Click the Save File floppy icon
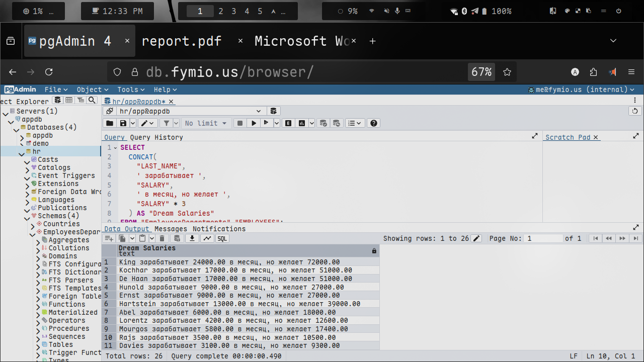Viewport: 644px width, 362px height. (123, 123)
